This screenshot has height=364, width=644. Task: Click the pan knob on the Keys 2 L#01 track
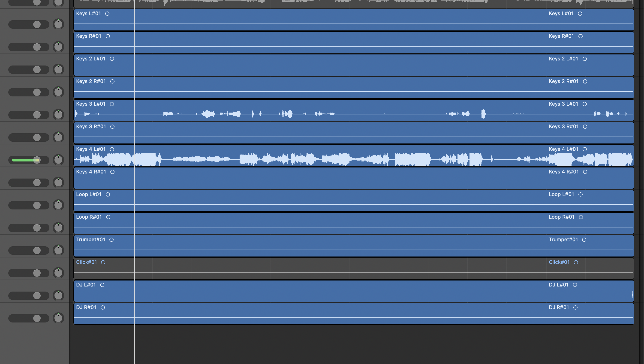pyautogui.click(x=58, y=69)
